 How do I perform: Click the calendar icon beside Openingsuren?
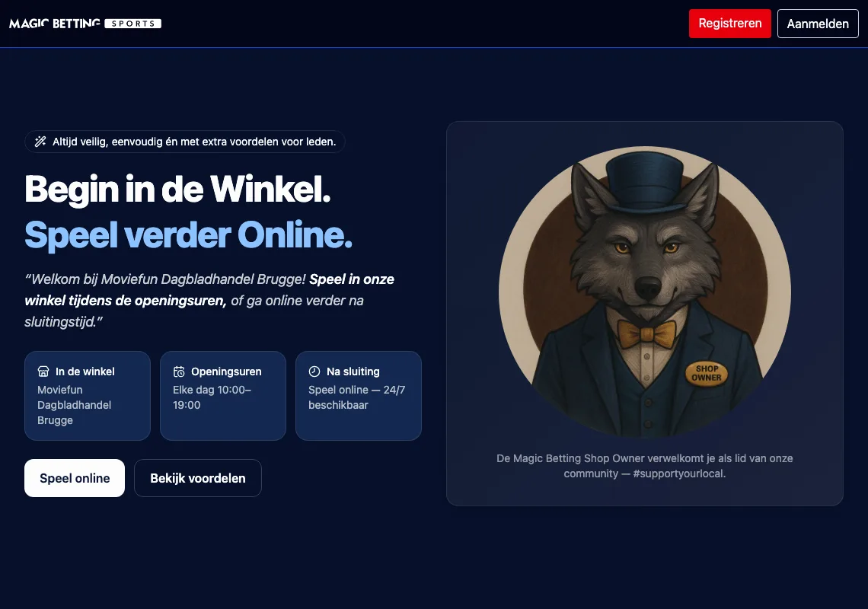[179, 371]
